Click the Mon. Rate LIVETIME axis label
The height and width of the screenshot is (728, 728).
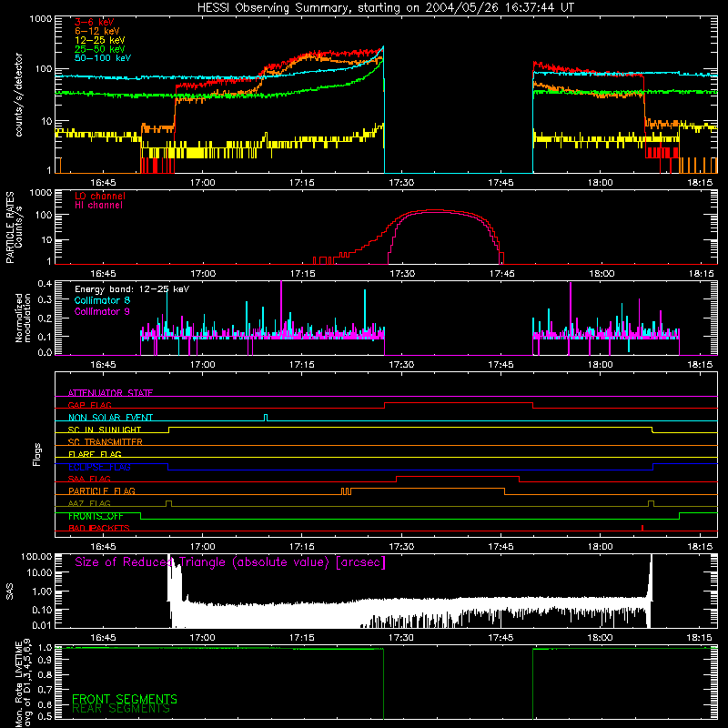24,682
